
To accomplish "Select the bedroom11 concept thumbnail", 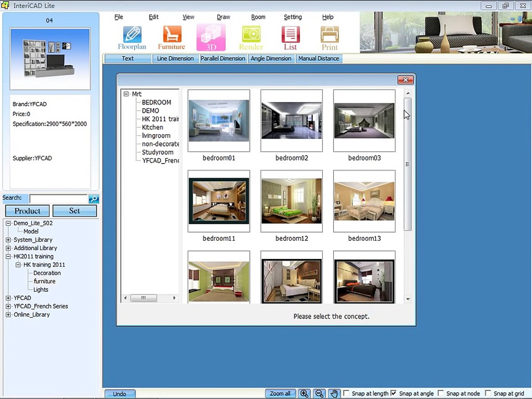I will click(219, 201).
